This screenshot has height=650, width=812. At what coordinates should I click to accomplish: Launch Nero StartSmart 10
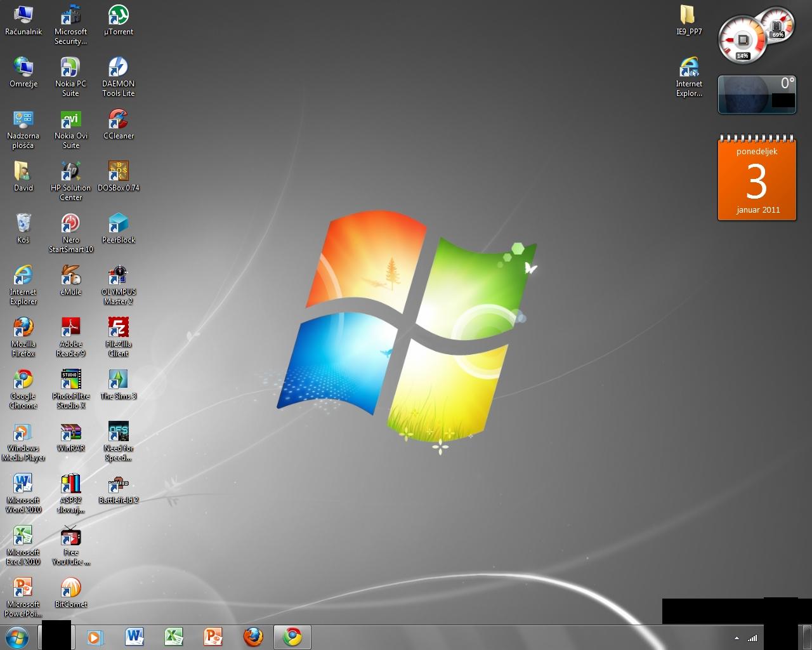point(70,234)
